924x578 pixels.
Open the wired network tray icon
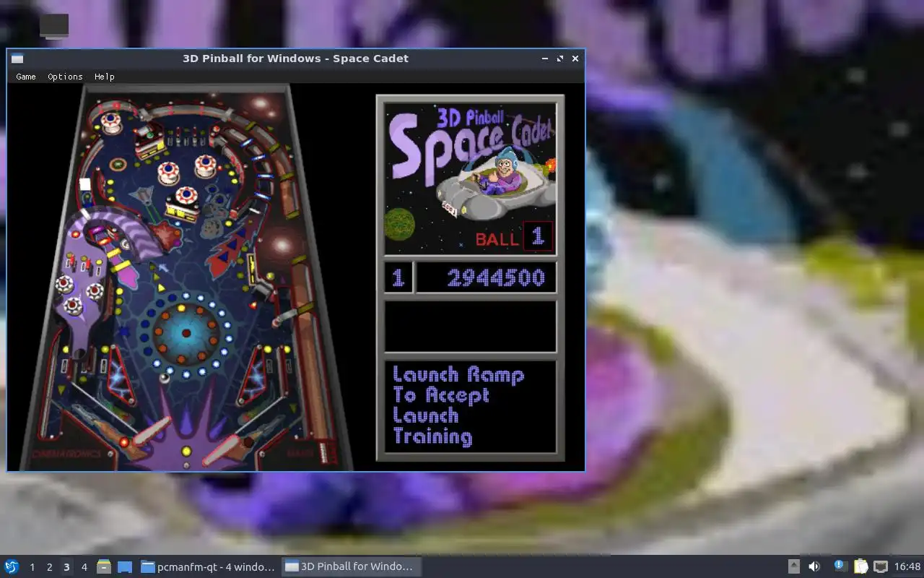click(x=881, y=566)
